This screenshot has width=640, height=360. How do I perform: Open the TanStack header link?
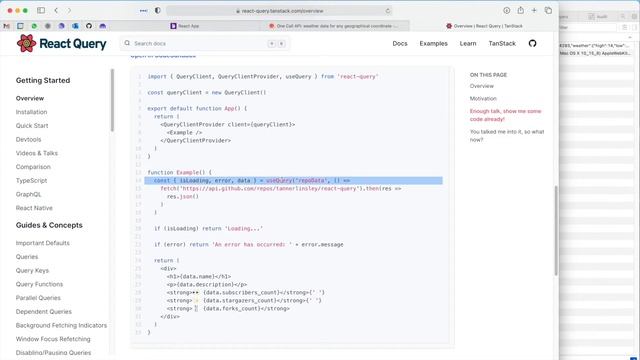(502, 43)
